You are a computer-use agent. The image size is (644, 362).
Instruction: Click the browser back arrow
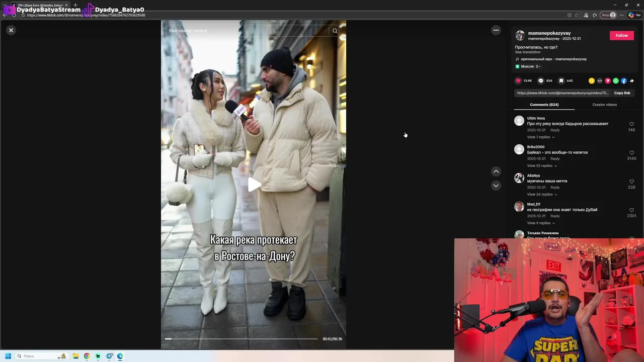5,15
